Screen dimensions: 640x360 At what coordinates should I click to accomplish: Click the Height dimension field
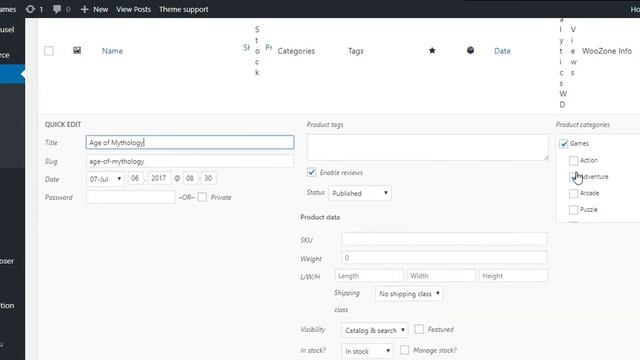tap(513, 276)
